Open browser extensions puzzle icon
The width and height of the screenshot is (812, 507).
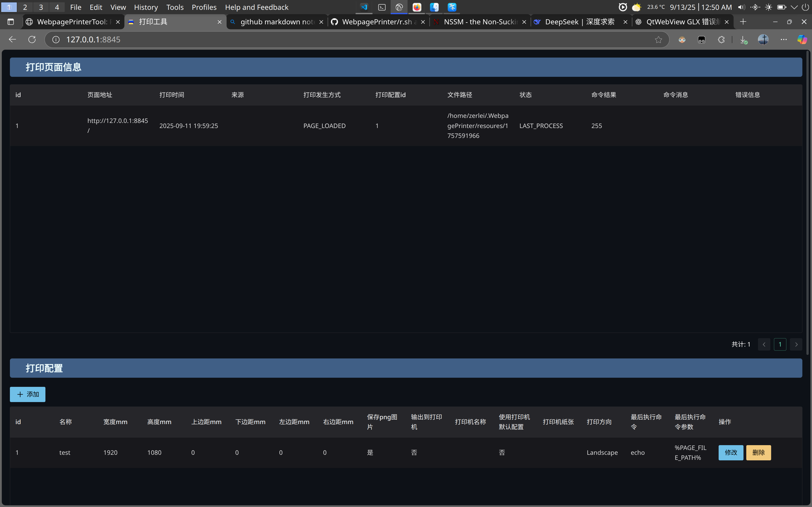click(x=721, y=40)
